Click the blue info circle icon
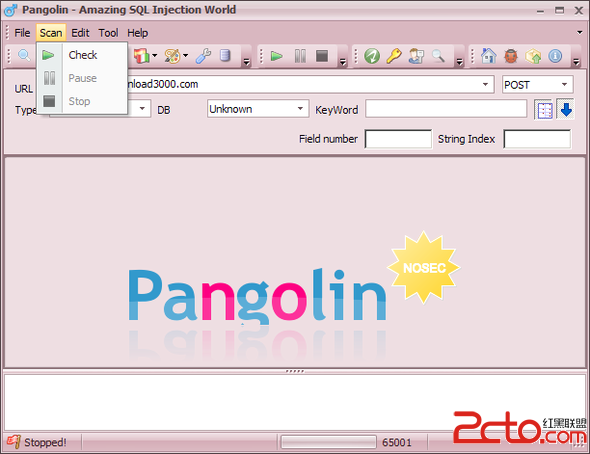Viewport: 590px width, 454px height. [x=555, y=56]
